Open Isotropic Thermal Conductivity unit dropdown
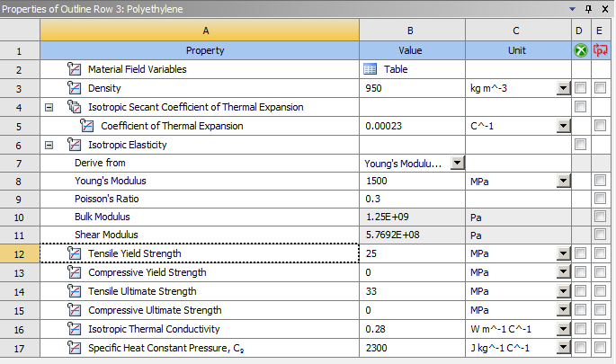The width and height of the screenshot is (616, 364). click(563, 329)
